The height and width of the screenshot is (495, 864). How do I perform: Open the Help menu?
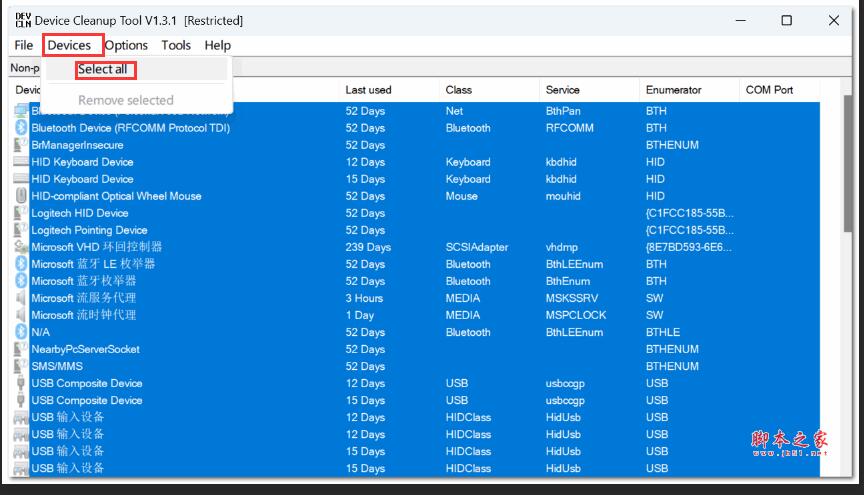(218, 45)
